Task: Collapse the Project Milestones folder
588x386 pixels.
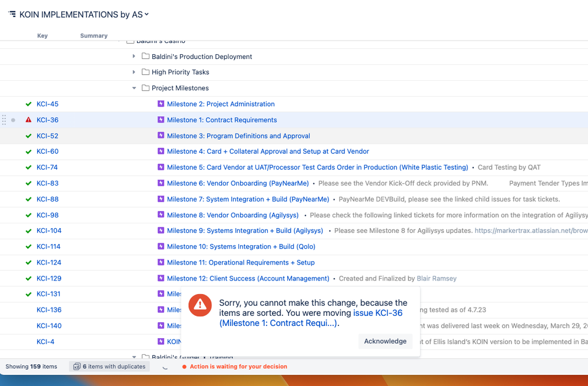Action: coord(134,88)
